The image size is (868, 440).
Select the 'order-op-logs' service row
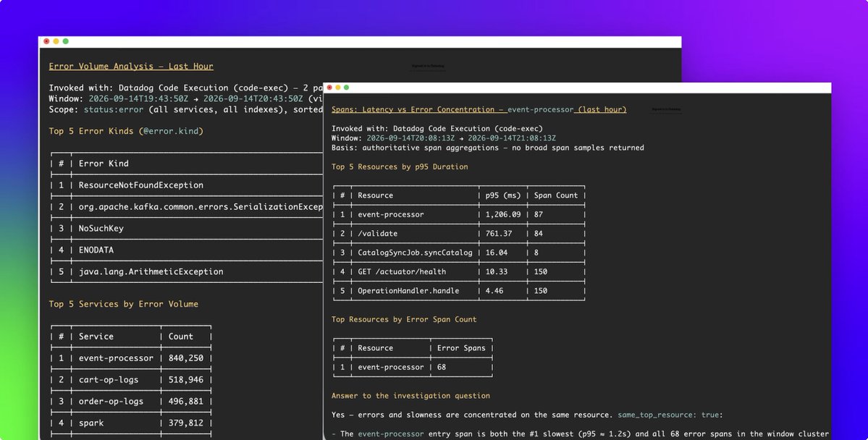131,401
